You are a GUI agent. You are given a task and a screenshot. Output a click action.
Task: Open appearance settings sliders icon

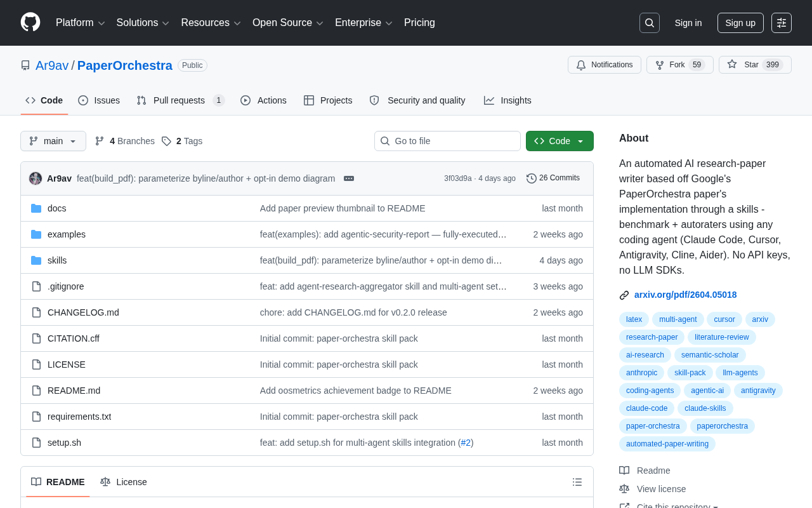(x=782, y=23)
